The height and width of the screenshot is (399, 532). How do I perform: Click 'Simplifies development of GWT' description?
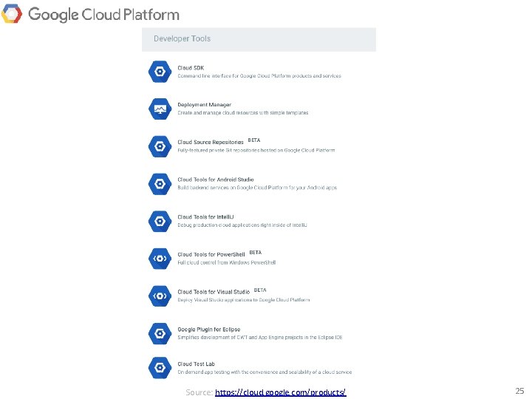260,338
